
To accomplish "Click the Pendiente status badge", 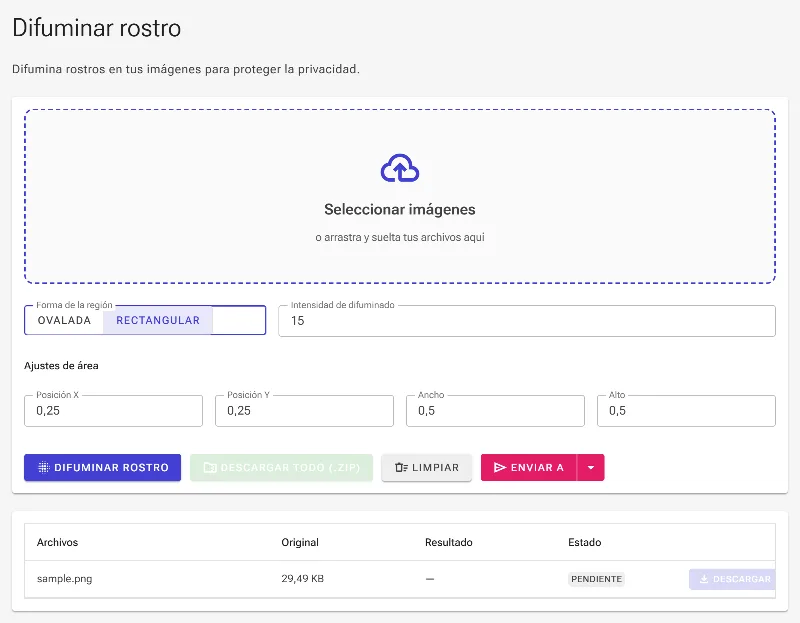I will pos(596,579).
